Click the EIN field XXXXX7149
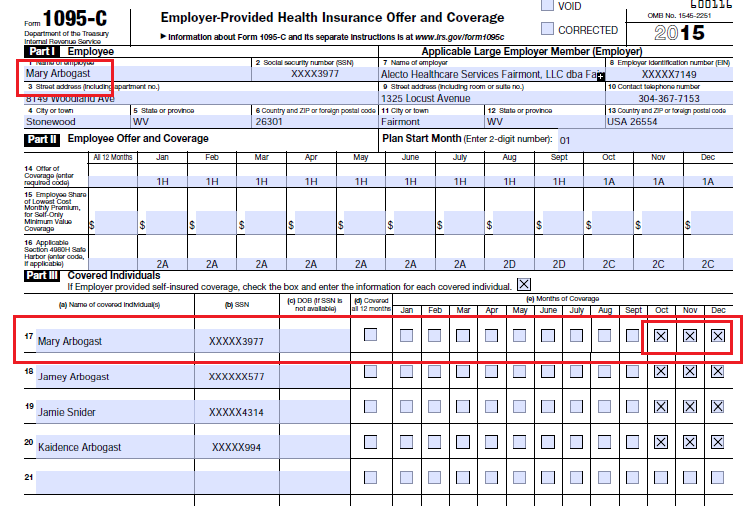 pos(669,74)
